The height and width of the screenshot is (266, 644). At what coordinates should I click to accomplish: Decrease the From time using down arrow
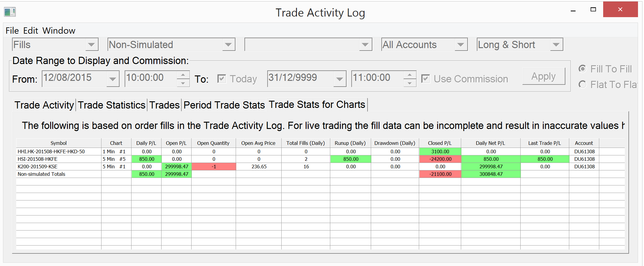pyautogui.click(x=183, y=83)
